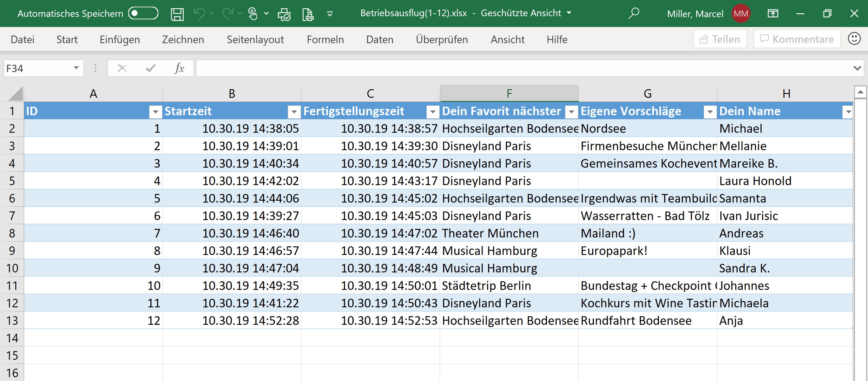
Task: Click the Teilen button
Action: [x=720, y=39]
